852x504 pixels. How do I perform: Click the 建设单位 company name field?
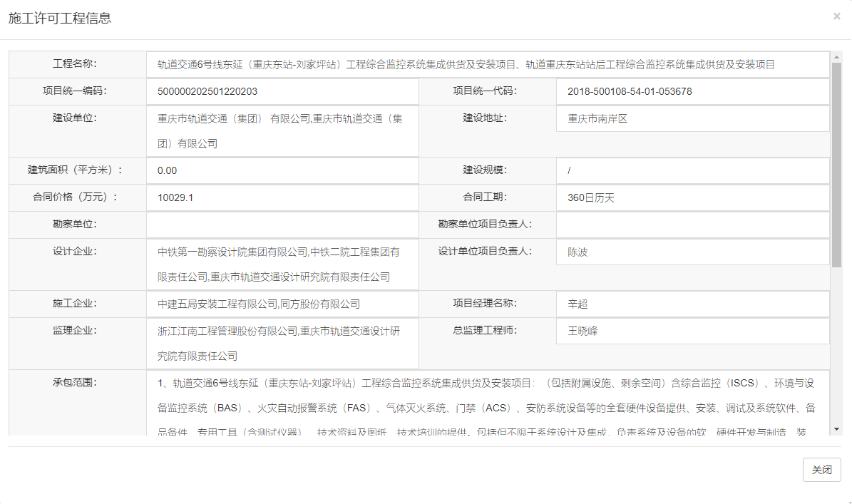pyautogui.click(x=282, y=131)
